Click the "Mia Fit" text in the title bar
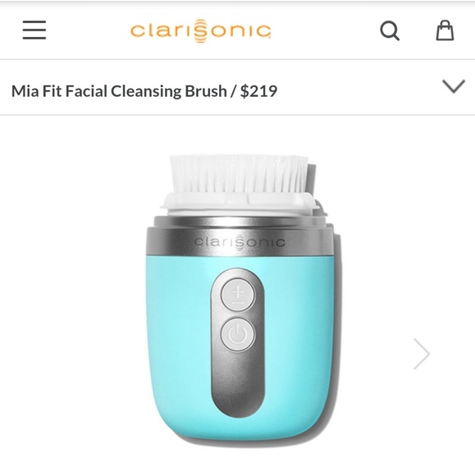 point(38,91)
